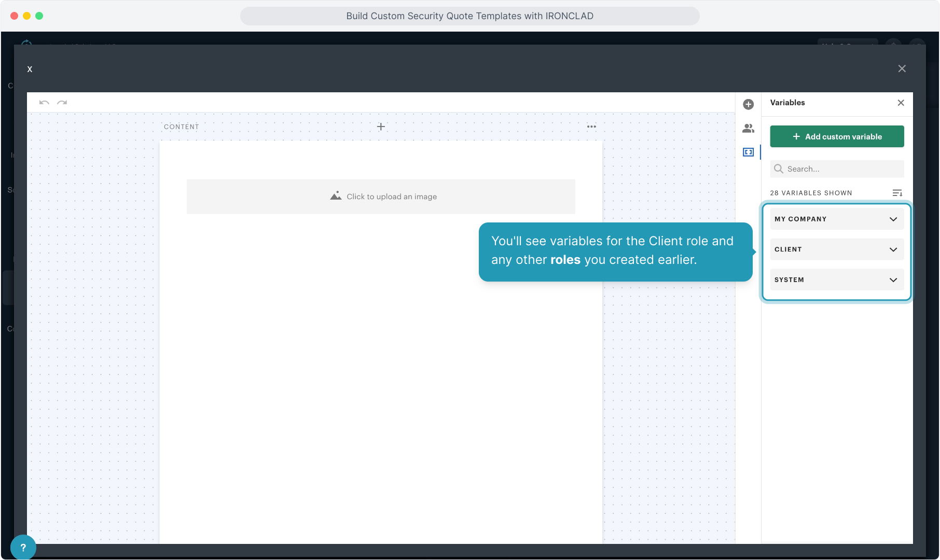Click the plus icon beside CONTENT
Screen dimensions: 940x560
pyautogui.click(x=381, y=127)
